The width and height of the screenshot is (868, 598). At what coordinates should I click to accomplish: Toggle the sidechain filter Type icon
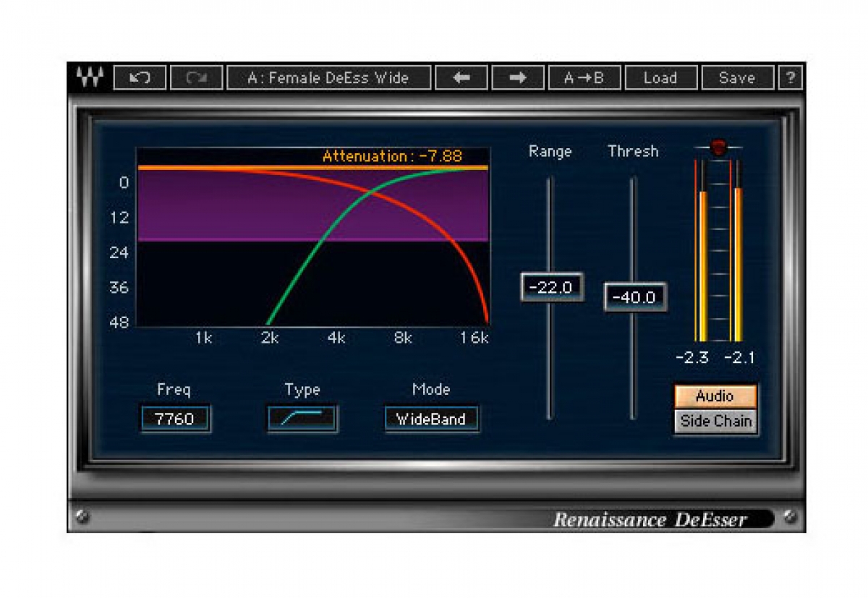[302, 419]
